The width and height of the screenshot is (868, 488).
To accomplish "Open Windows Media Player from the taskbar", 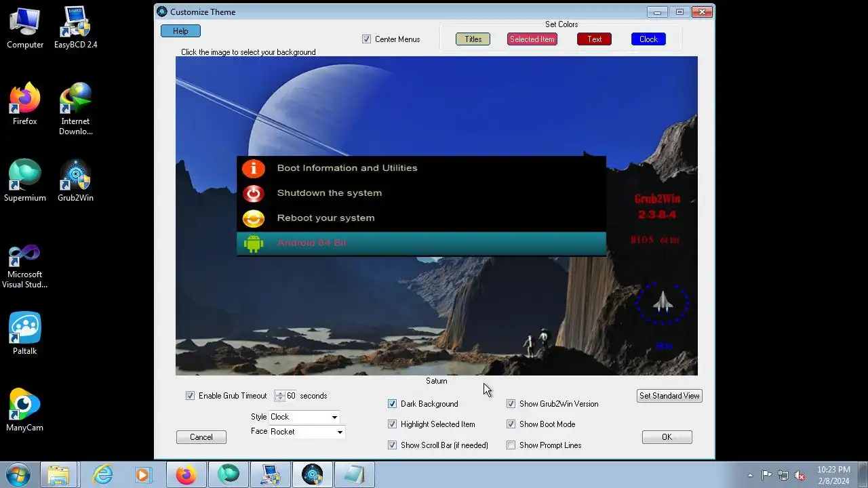I will 143,474.
